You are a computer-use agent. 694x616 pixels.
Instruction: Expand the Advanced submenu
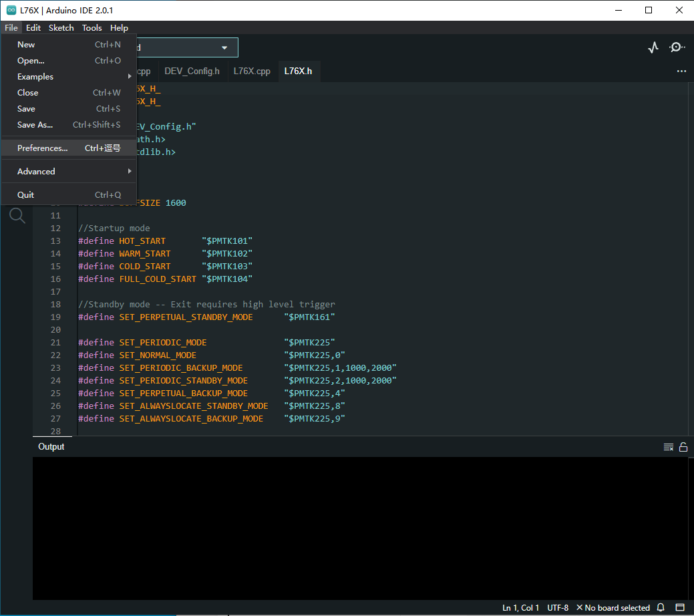(69, 172)
